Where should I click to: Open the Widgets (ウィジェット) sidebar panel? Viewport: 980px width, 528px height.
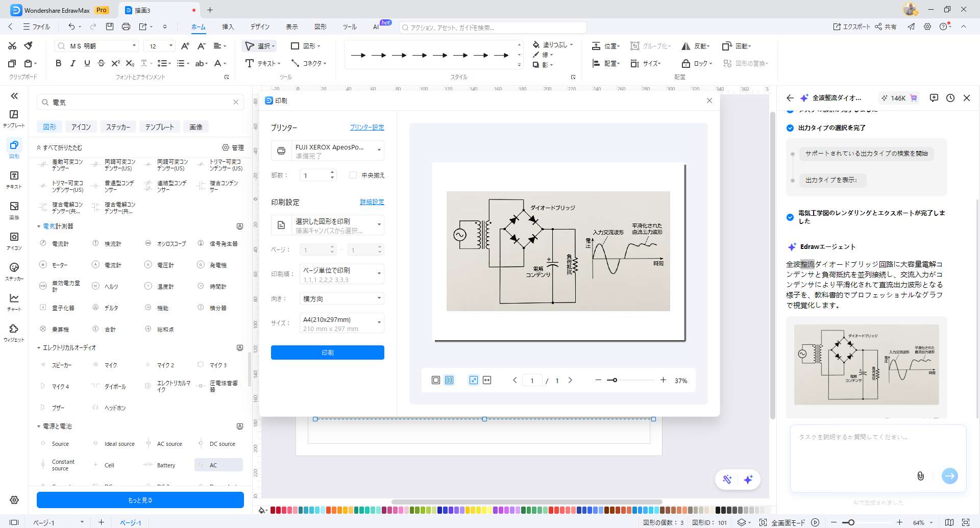tap(14, 332)
